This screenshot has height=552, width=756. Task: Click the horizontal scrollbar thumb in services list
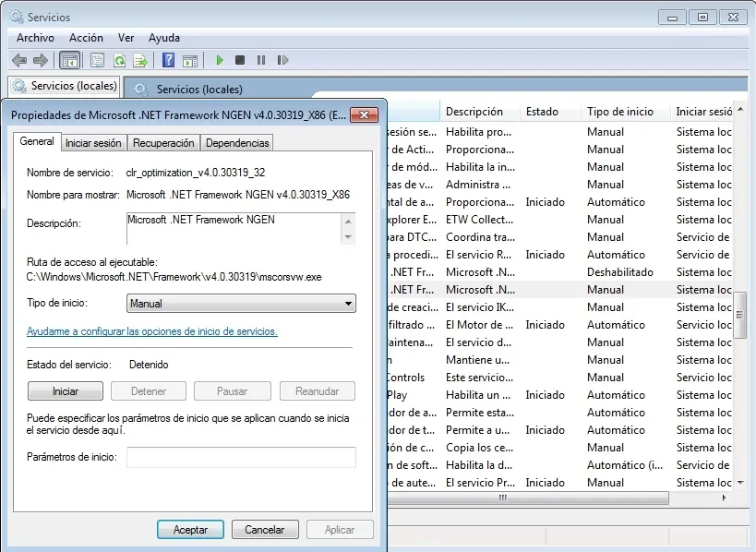(x=528, y=498)
